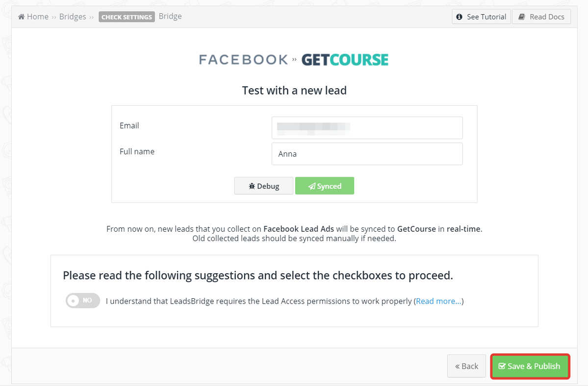Click the Facebook logo
This screenshot has height=386, width=588.
coord(243,60)
